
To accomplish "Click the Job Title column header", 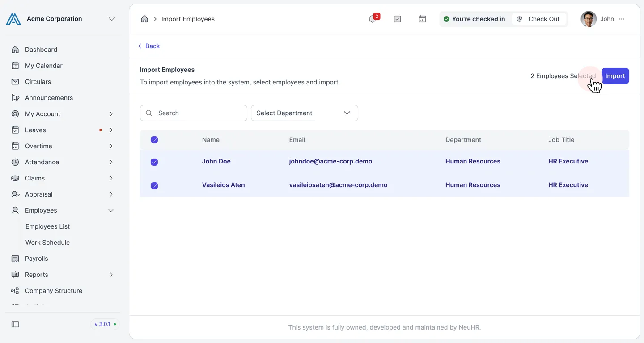I will click(x=561, y=140).
